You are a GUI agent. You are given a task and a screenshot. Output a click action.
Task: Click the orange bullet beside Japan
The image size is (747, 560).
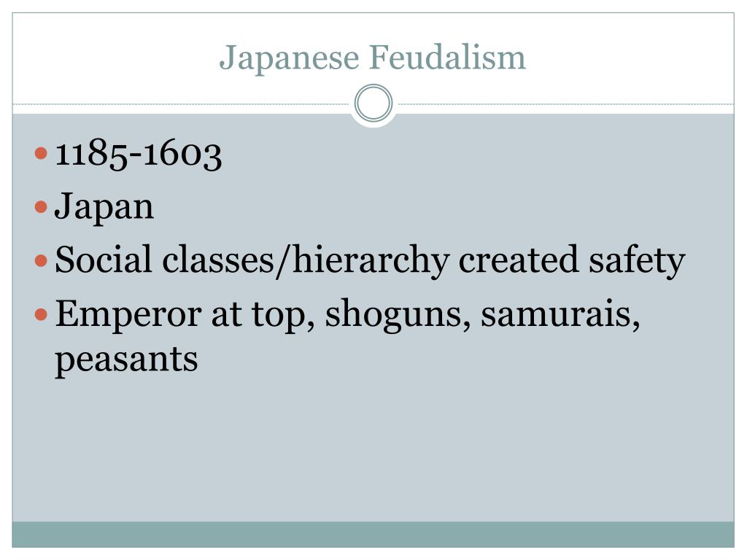[42, 206]
